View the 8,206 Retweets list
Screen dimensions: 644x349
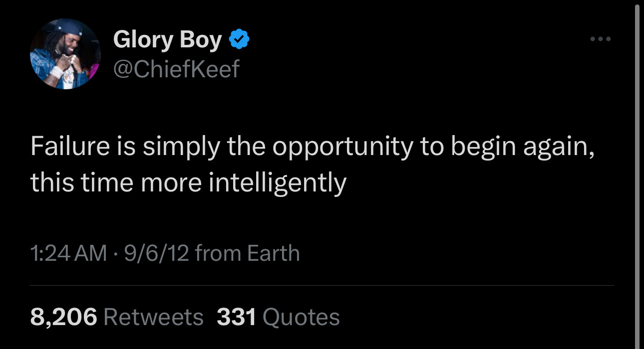[x=117, y=317]
